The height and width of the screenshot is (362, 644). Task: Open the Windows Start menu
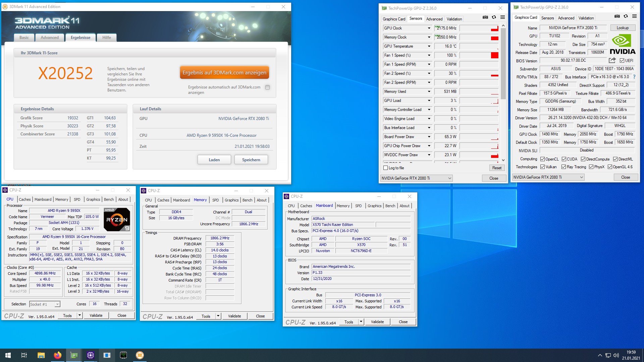(8, 355)
